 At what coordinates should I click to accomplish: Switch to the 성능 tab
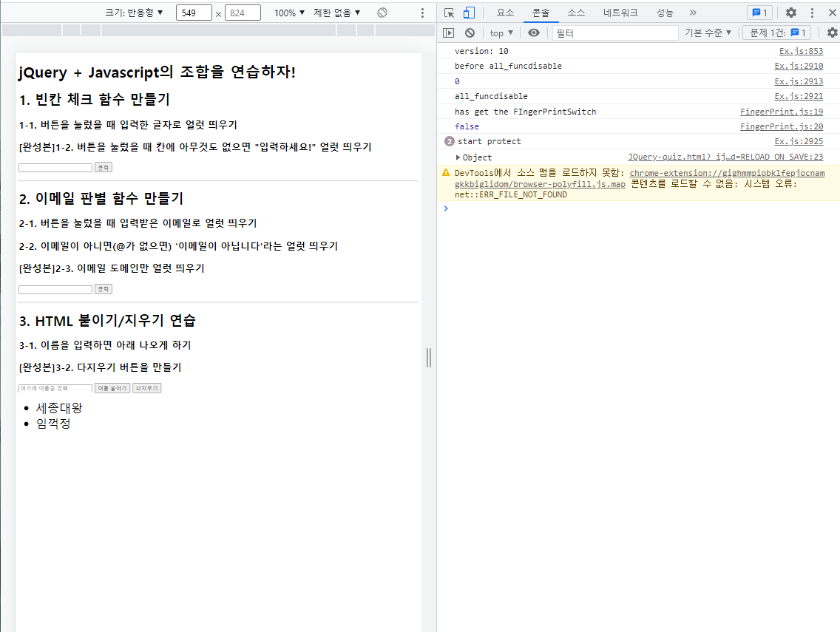click(x=665, y=13)
